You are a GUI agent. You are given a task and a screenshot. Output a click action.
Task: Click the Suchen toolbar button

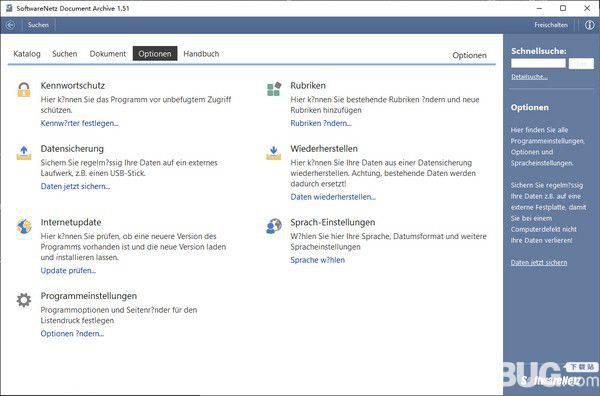tap(38, 25)
